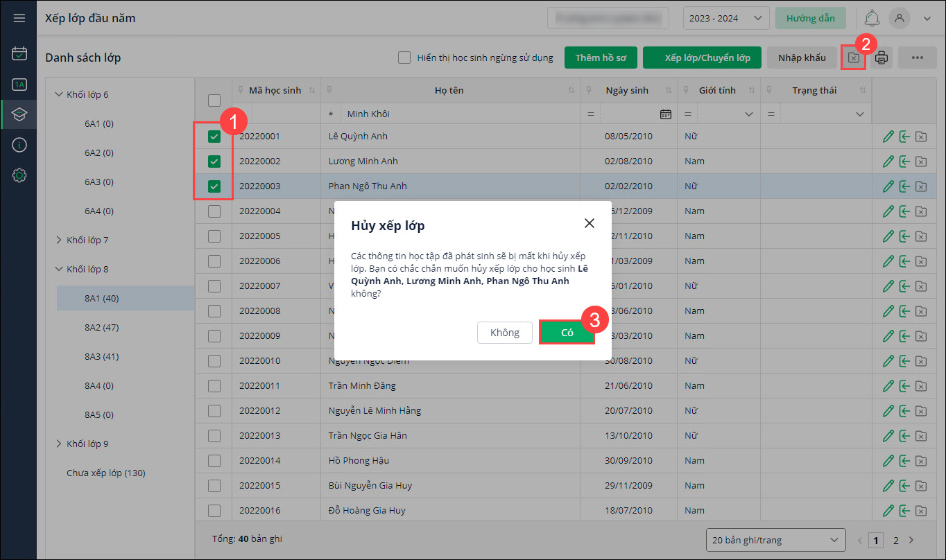
Task: Select class 8A5 (0) in the tree
Action: (99, 414)
